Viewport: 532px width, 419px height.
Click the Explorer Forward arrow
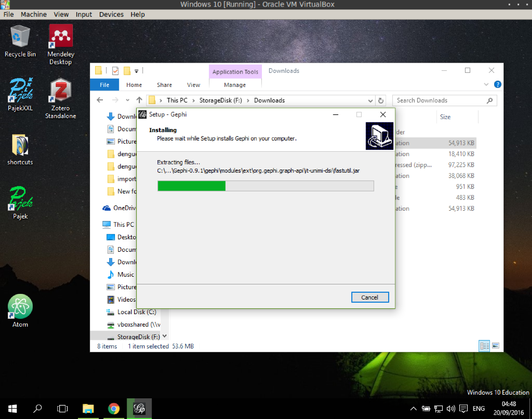tap(115, 100)
